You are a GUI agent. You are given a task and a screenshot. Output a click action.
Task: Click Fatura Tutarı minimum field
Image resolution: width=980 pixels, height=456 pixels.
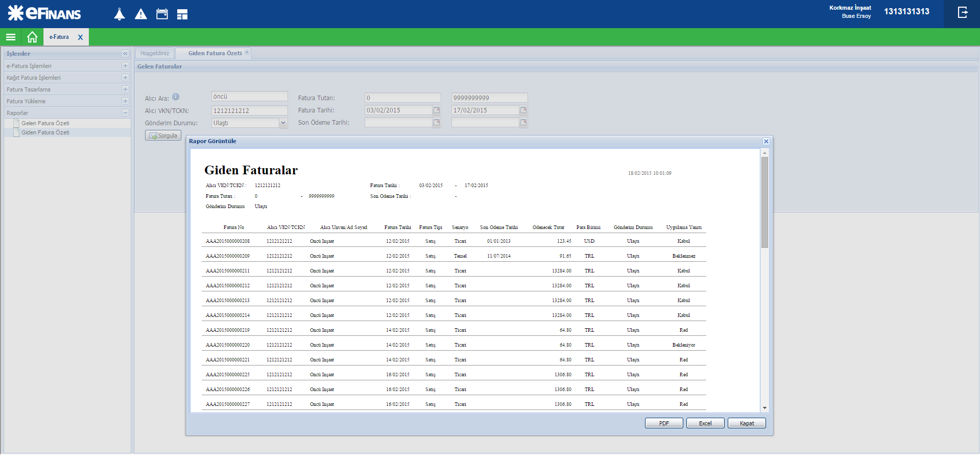[x=403, y=98]
